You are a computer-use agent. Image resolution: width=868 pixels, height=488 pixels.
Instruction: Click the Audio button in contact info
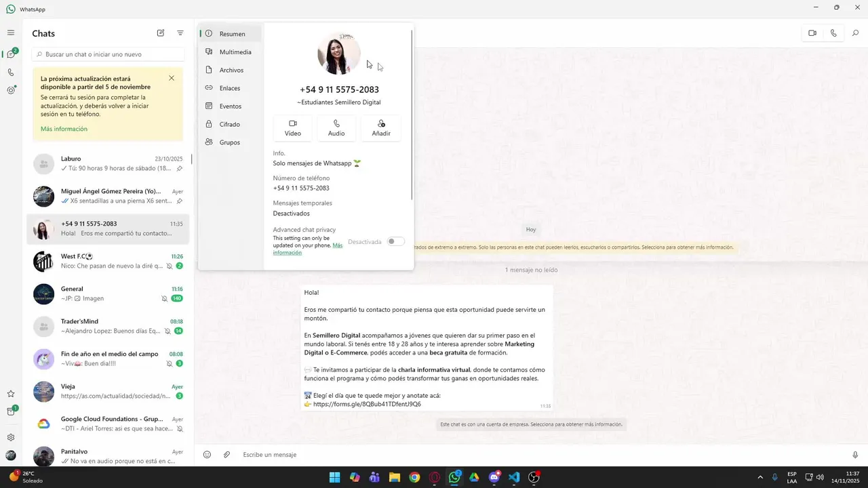(x=336, y=128)
